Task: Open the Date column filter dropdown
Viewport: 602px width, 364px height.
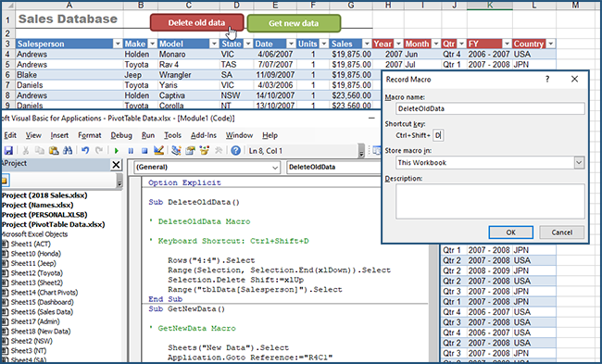Action: [291, 44]
